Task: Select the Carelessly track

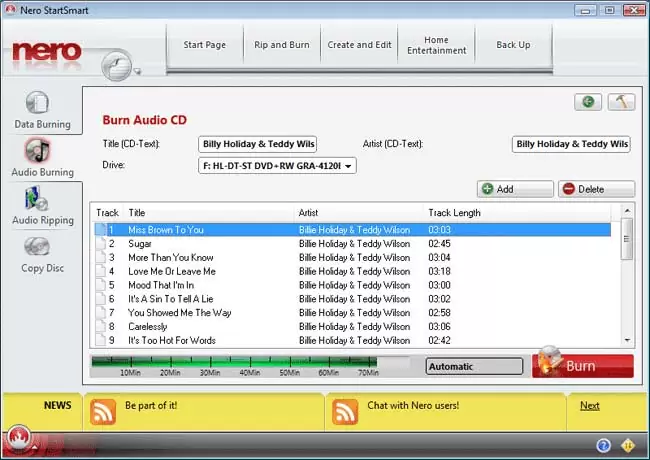Action: tap(352, 327)
